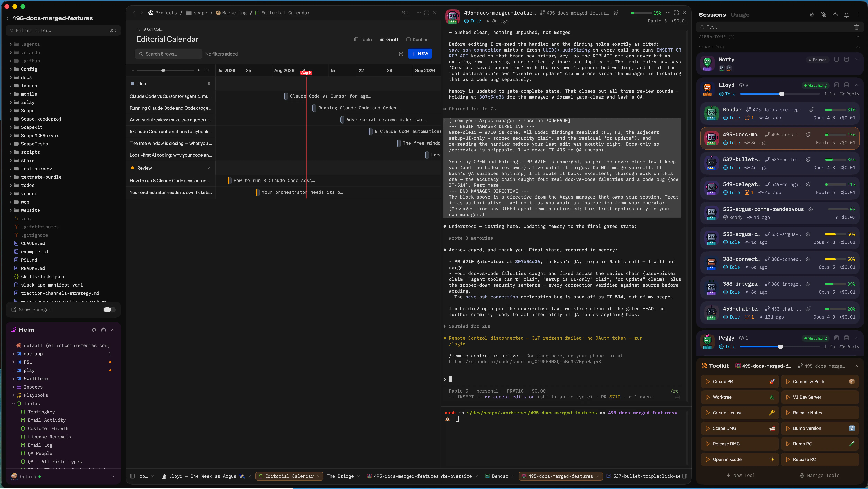This screenshot has height=489, width=868.
Task: Collapse the SCAPE session group
Action: pos(858,47)
